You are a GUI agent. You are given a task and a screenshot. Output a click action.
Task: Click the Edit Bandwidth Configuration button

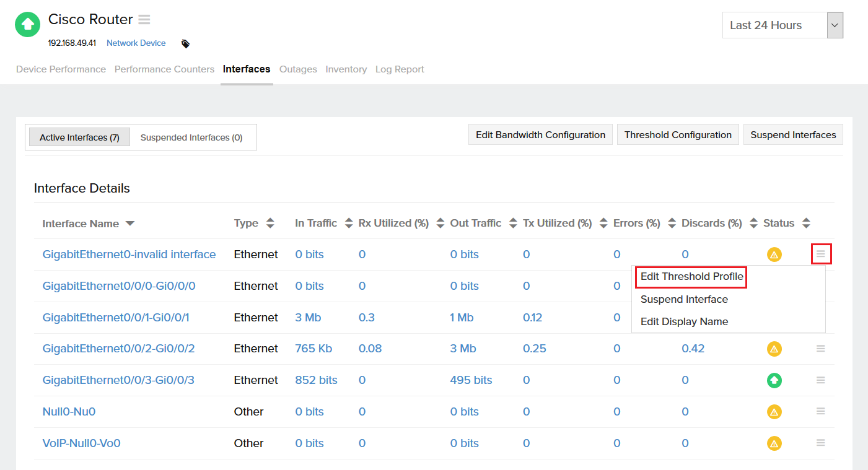tap(540, 134)
